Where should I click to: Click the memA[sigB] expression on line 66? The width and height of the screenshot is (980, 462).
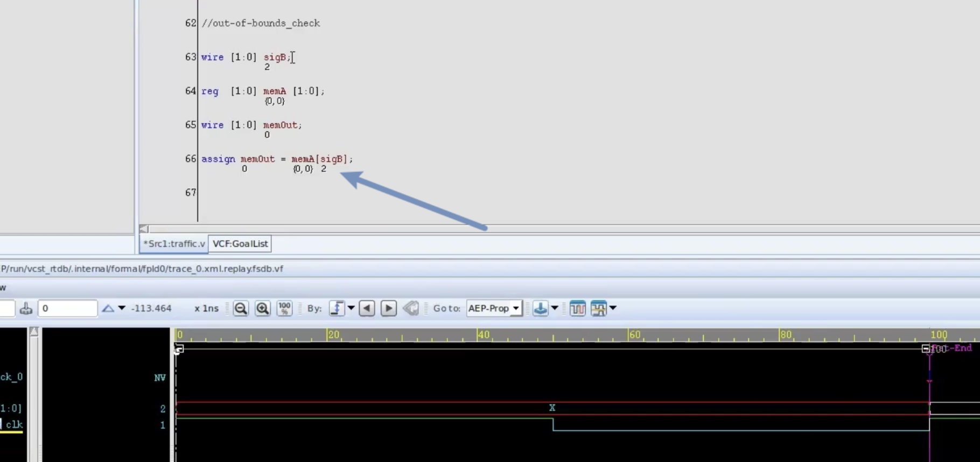point(319,159)
